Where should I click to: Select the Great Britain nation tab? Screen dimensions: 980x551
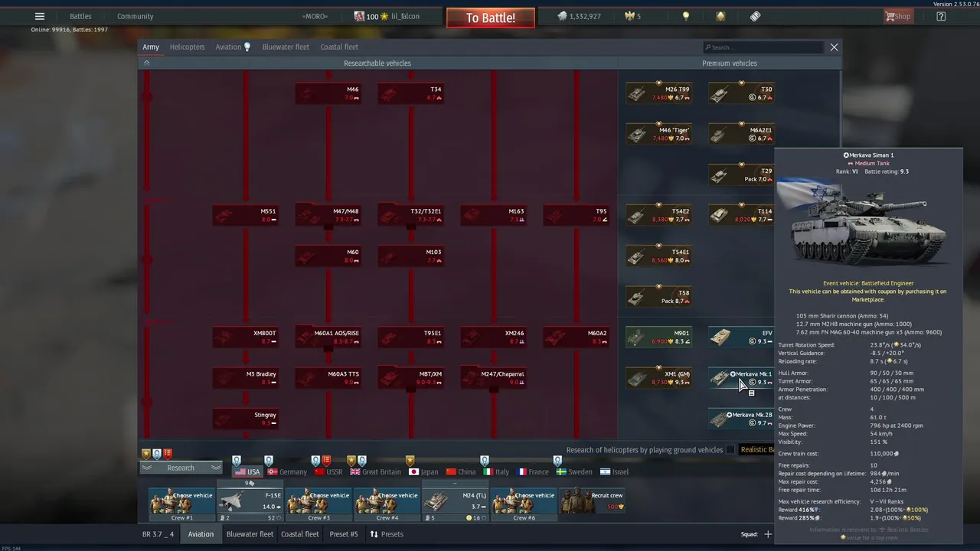click(375, 471)
